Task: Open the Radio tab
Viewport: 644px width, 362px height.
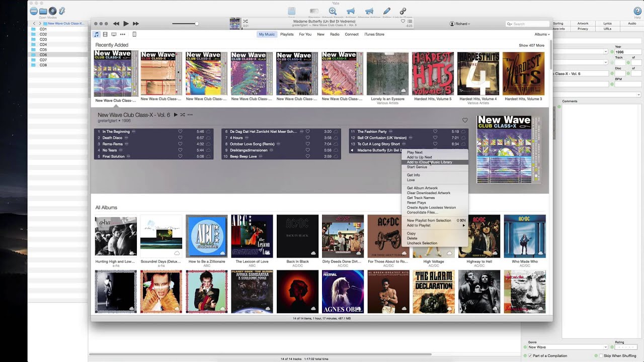Action: click(x=335, y=34)
